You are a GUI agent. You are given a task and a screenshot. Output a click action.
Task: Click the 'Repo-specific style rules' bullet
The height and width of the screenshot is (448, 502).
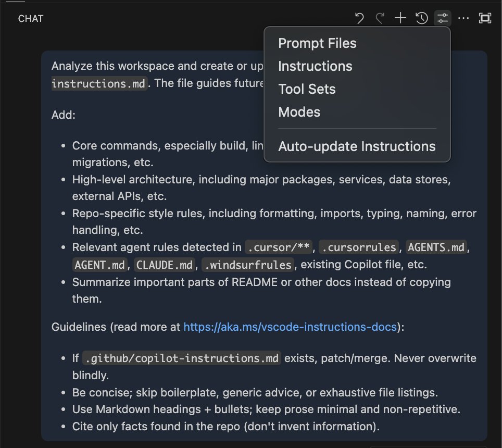point(274,221)
